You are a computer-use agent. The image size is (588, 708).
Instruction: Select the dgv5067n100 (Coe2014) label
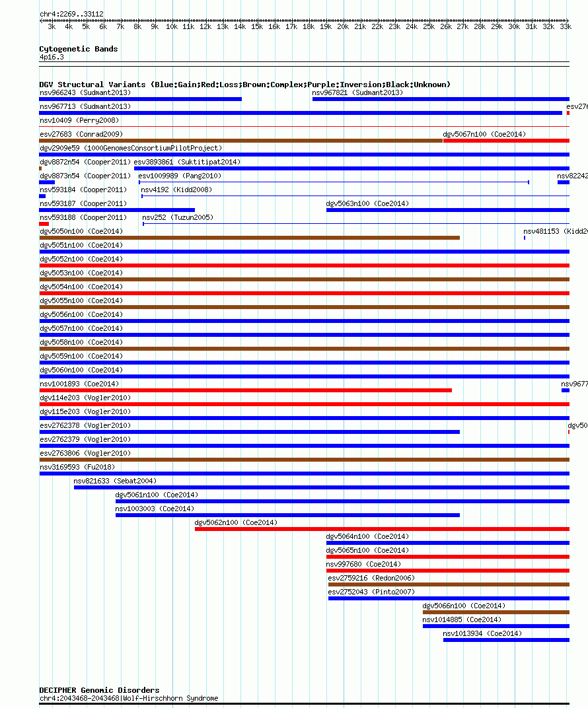(x=484, y=134)
